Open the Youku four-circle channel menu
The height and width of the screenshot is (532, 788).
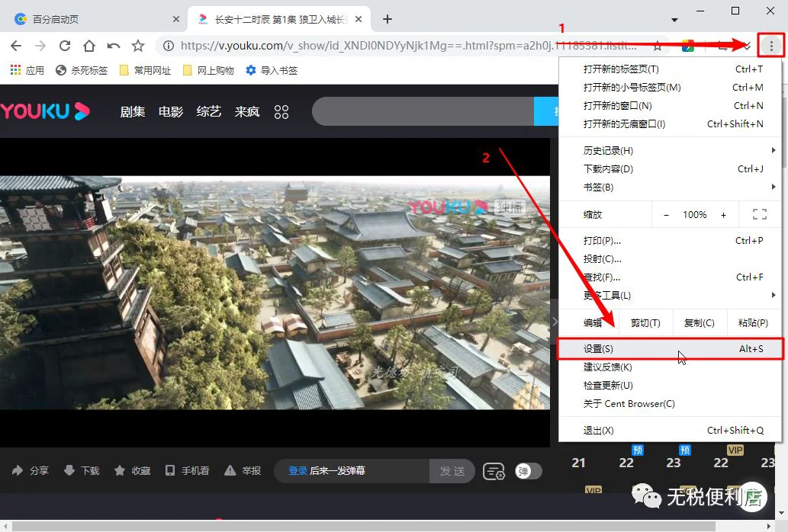(x=281, y=112)
